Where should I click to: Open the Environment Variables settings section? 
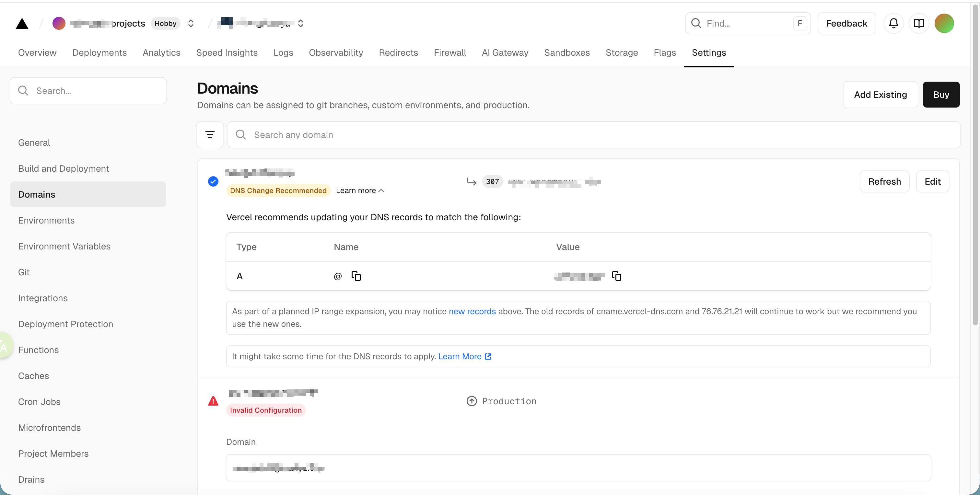[64, 246]
